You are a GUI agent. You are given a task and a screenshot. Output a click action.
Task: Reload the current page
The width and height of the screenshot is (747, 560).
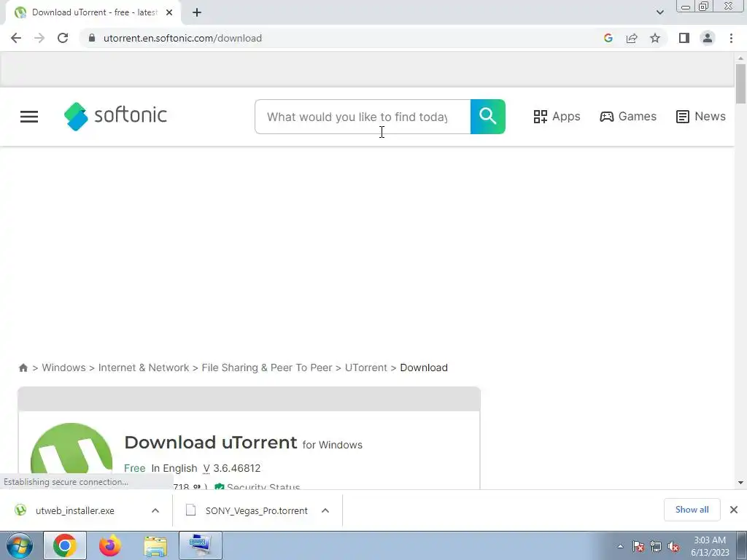pos(63,38)
